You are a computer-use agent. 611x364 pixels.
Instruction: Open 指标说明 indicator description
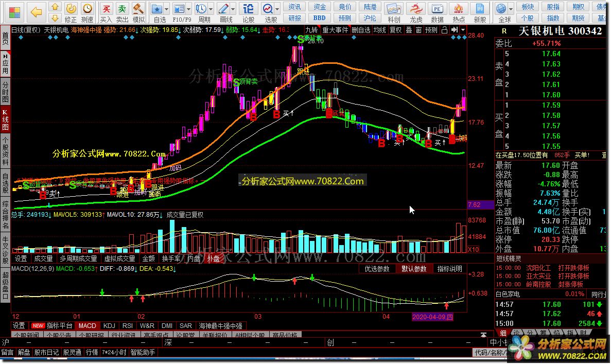450,269
